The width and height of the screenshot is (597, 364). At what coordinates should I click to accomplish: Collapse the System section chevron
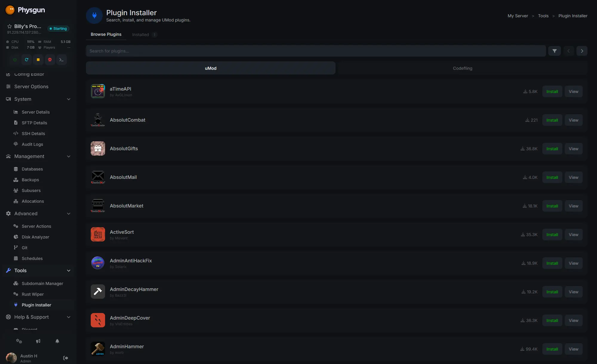click(69, 99)
